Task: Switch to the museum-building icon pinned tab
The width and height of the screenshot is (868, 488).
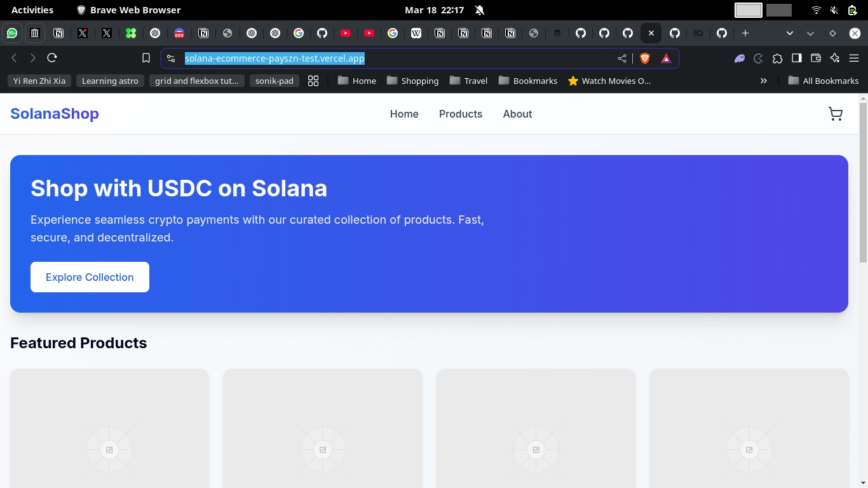Action: coord(35,33)
